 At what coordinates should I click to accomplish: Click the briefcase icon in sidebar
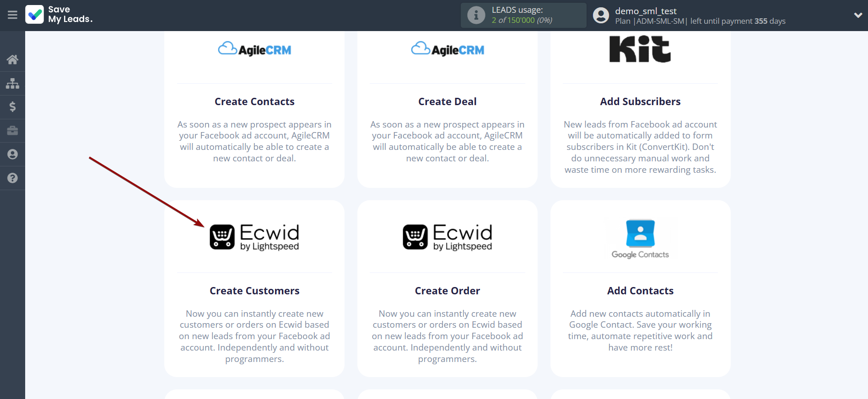click(12, 131)
